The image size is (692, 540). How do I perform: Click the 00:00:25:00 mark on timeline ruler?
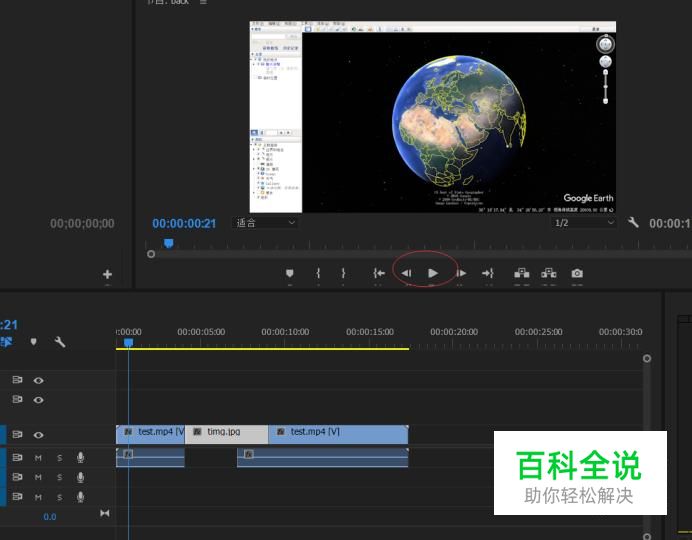[x=538, y=332]
